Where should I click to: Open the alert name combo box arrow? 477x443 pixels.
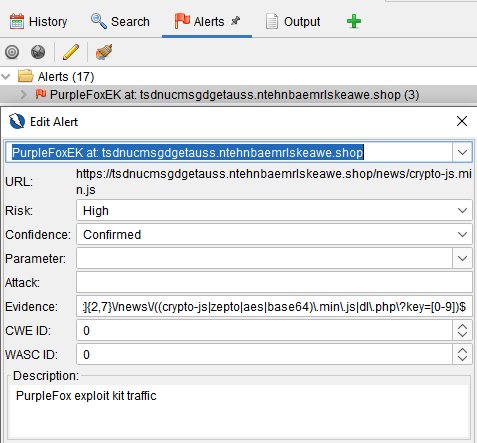(x=462, y=152)
